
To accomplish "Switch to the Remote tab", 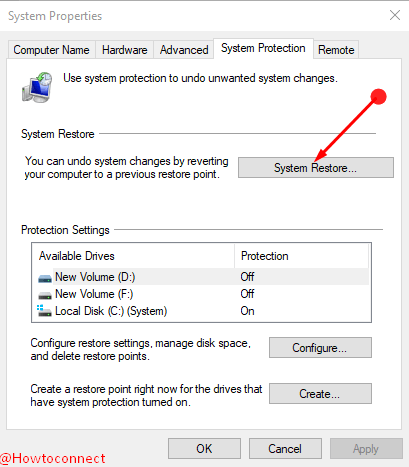I will pyautogui.click(x=336, y=50).
